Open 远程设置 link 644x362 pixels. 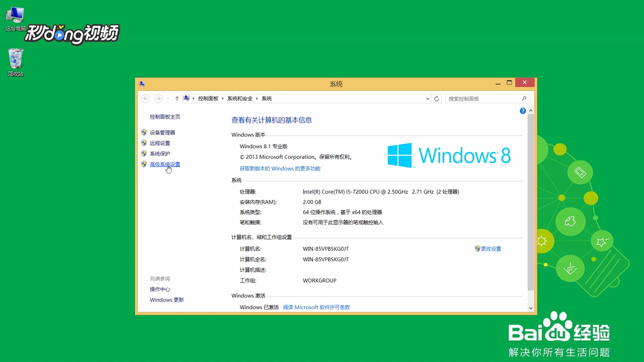[x=160, y=143]
